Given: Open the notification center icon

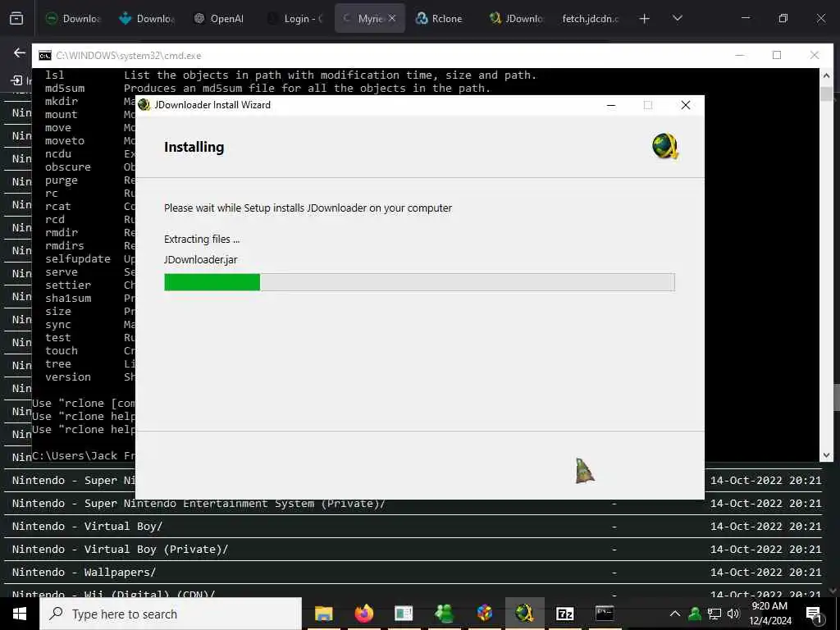Looking at the screenshot, I should pos(814,614).
